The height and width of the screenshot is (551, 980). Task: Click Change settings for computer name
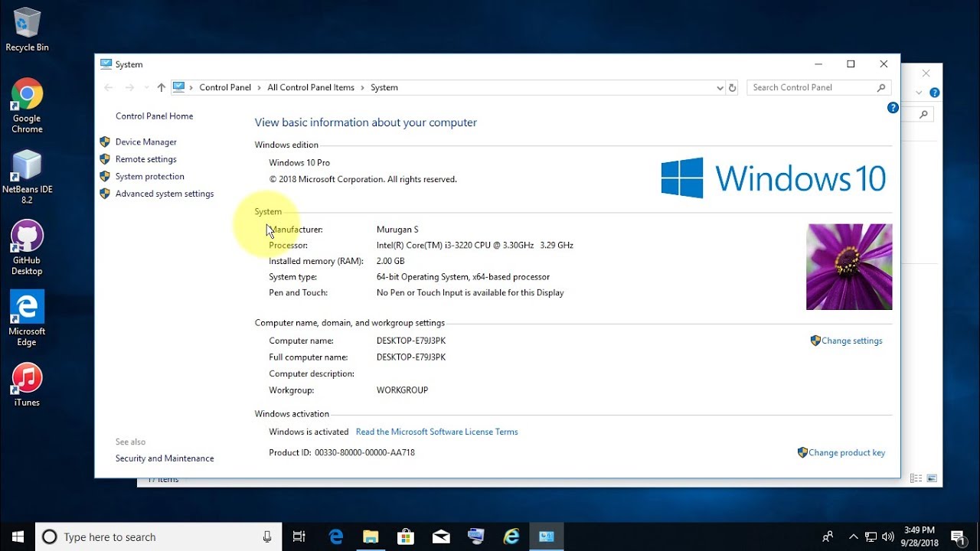point(851,341)
